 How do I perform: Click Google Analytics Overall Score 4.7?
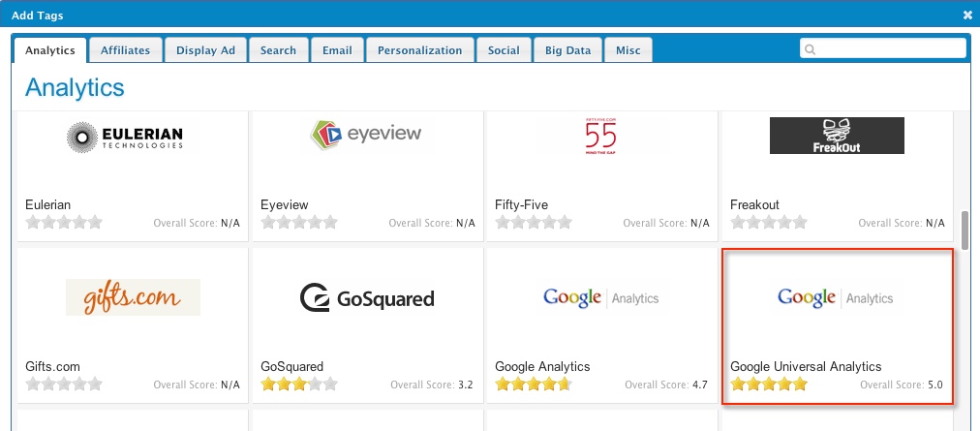666,385
